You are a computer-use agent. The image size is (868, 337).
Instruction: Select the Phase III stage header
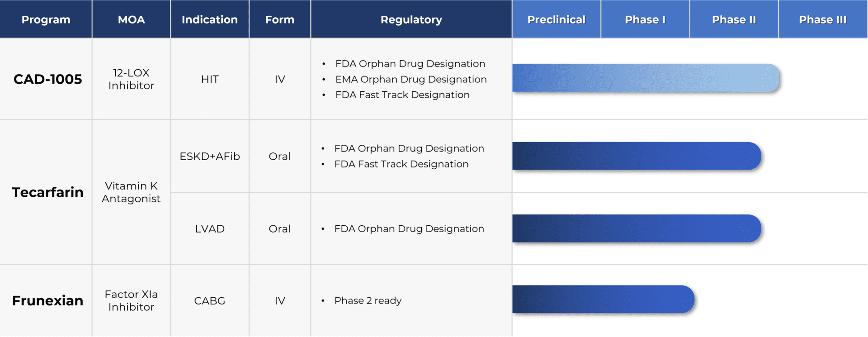coord(822,19)
